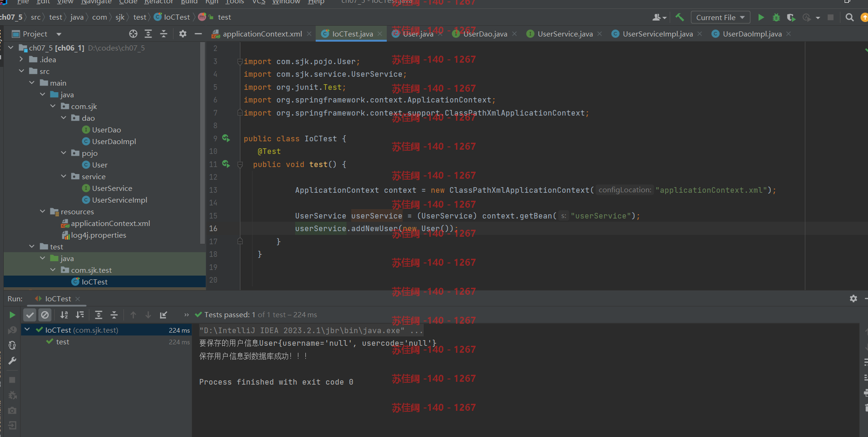Collapse the dao package
The image size is (868, 437).
tap(64, 117)
